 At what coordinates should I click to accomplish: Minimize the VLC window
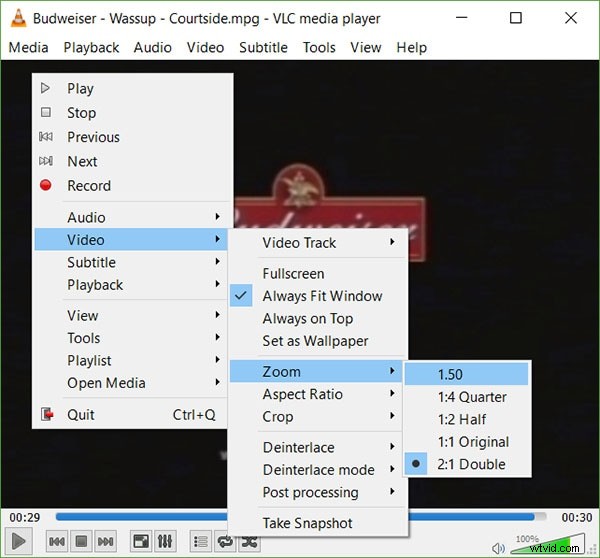(462, 18)
